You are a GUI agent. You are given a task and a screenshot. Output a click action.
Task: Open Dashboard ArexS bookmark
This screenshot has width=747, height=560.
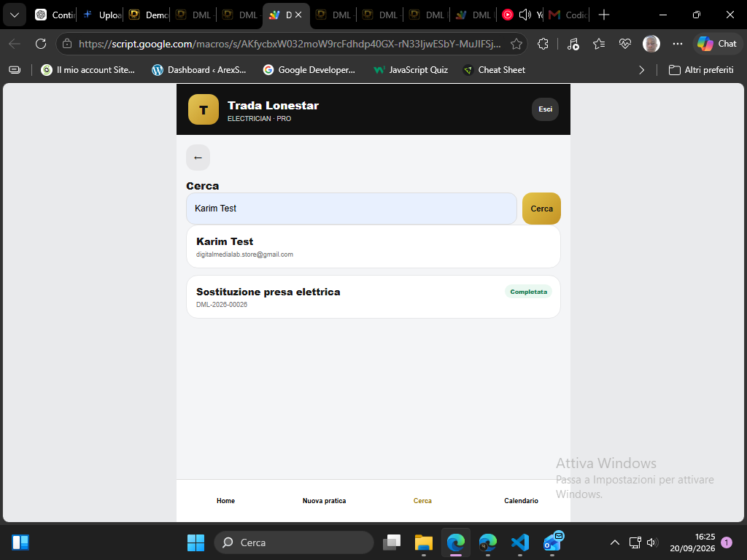click(199, 70)
